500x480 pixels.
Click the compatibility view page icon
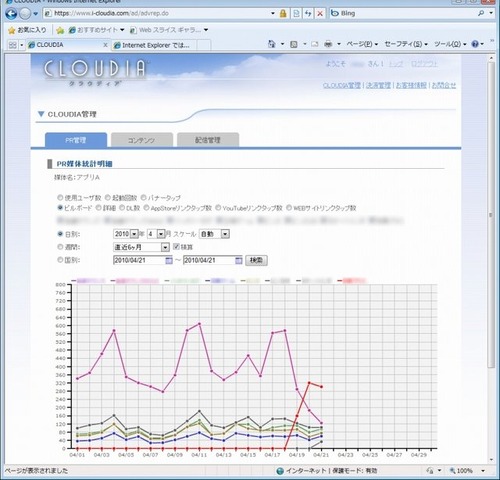tap(296, 13)
